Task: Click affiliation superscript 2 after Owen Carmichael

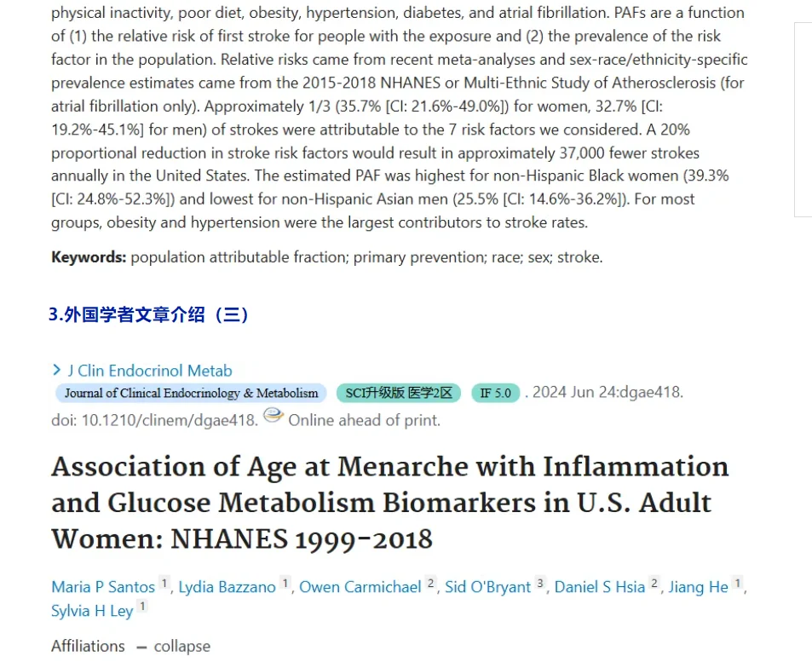Action: (x=430, y=584)
